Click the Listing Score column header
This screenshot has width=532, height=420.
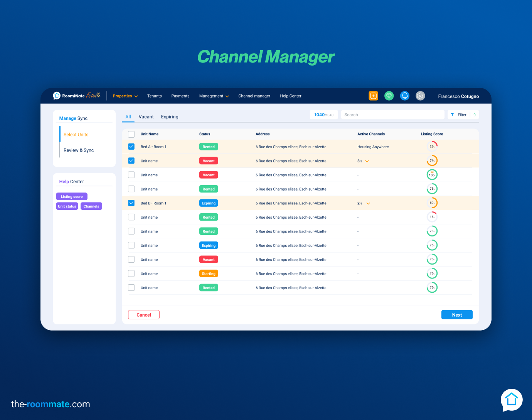tap(432, 134)
